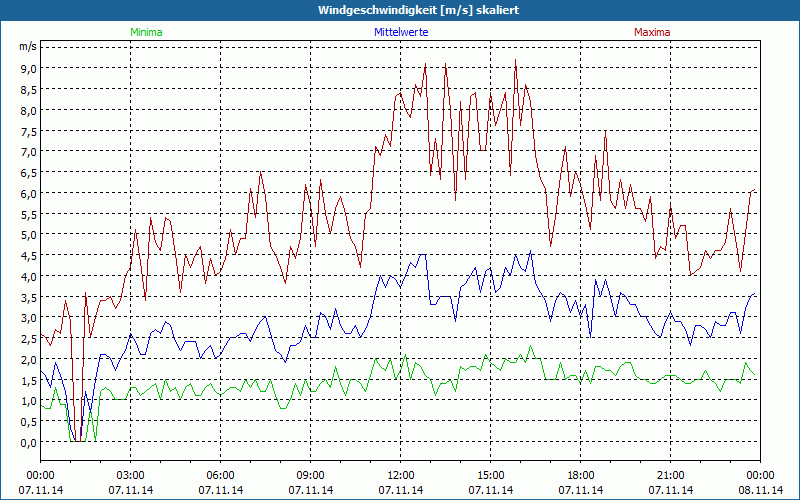Click the 7,5 y-axis value
This screenshot has height=500, width=800.
(x=29, y=131)
